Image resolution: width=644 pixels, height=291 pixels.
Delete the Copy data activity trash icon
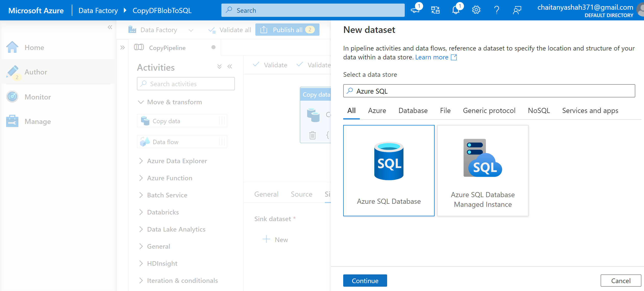(313, 135)
